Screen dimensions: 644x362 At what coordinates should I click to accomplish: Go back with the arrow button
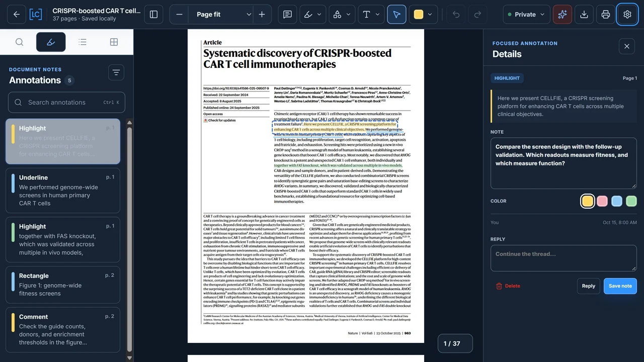click(x=17, y=15)
